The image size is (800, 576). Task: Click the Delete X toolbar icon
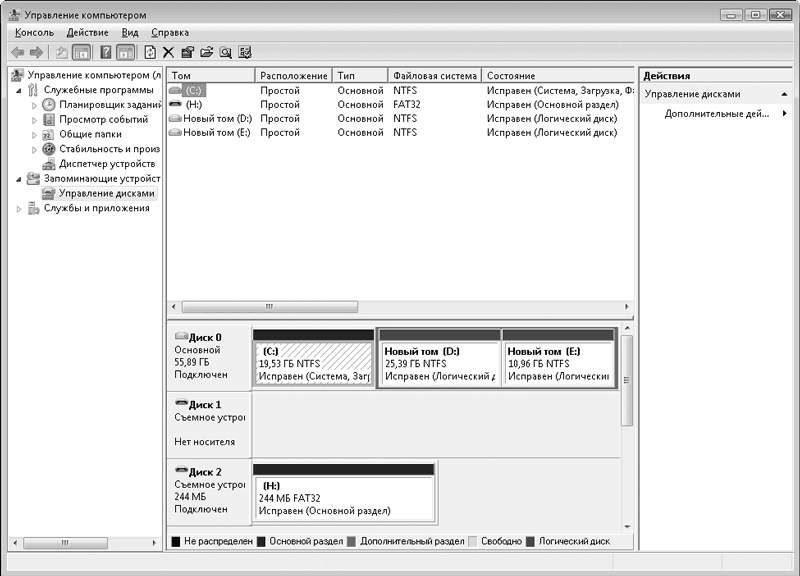click(168, 52)
